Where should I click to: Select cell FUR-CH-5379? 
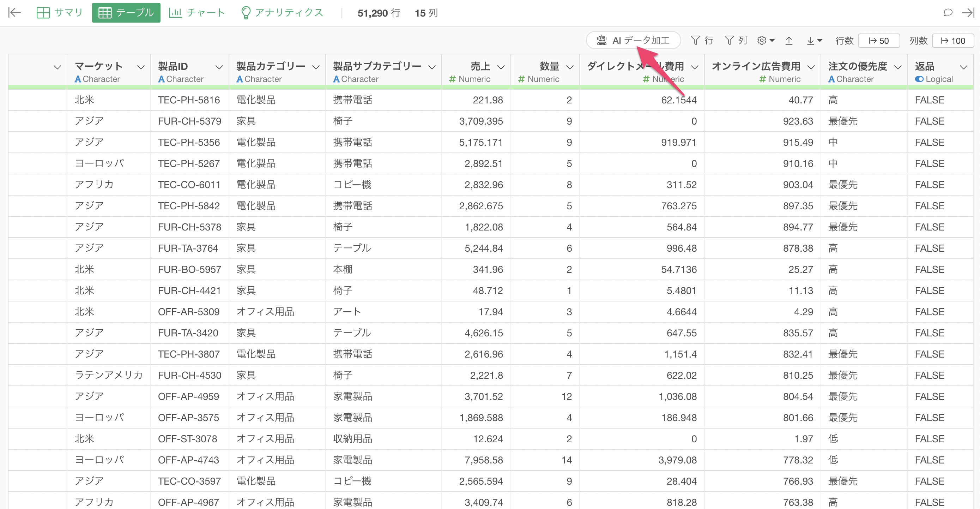189,121
